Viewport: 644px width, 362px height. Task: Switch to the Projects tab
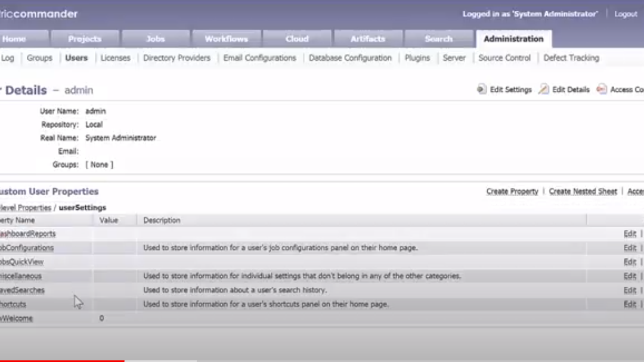[x=85, y=39]
